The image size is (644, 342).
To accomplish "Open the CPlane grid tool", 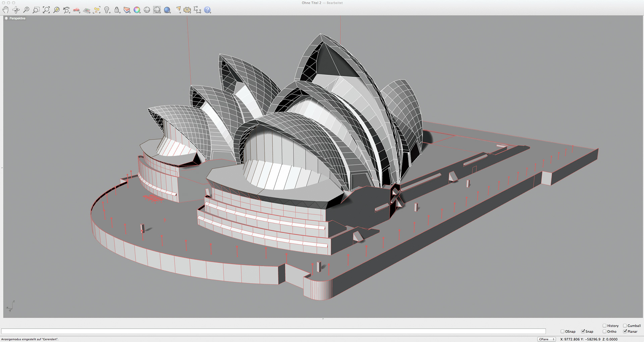I will pos(87,10).
